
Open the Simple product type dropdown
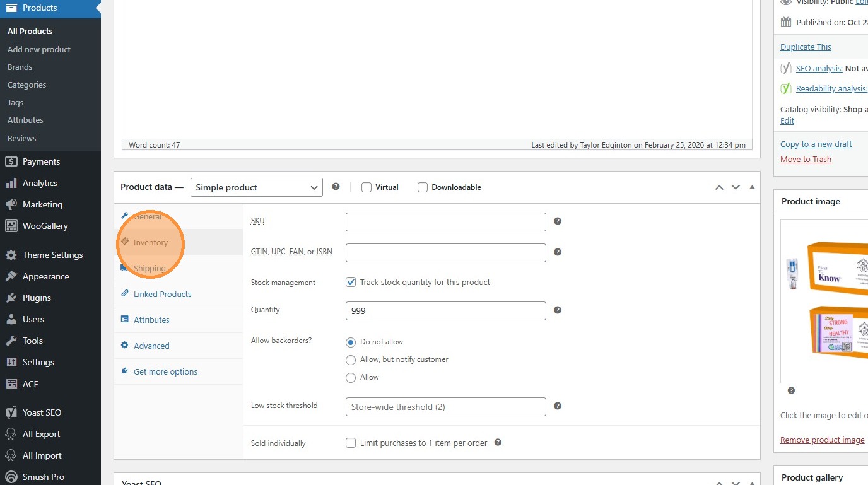pyautogui.click(x=256, y=187)
